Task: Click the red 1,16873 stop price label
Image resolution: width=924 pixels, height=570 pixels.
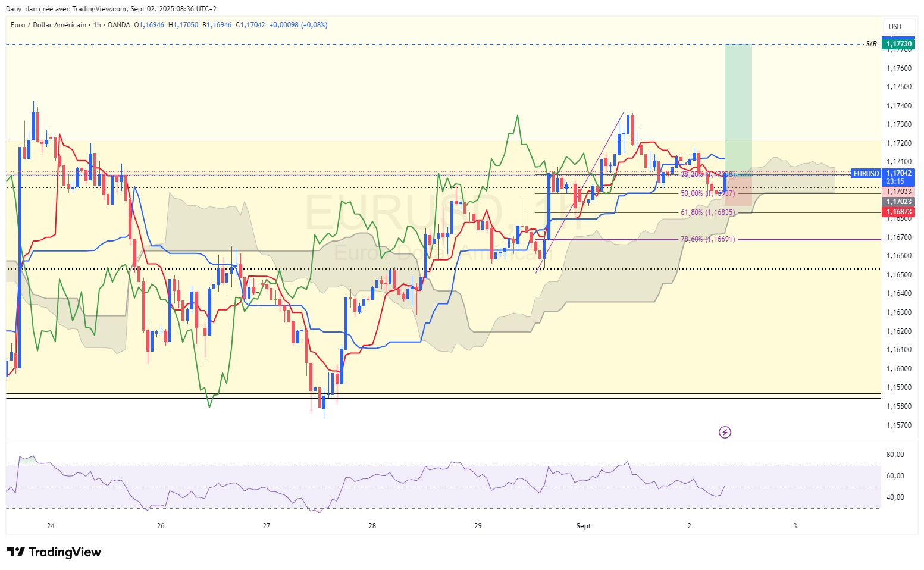Action: 899,212
